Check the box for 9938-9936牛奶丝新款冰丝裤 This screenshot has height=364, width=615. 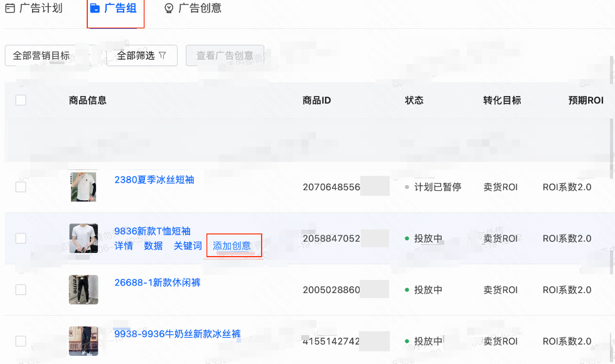(21, 341)
